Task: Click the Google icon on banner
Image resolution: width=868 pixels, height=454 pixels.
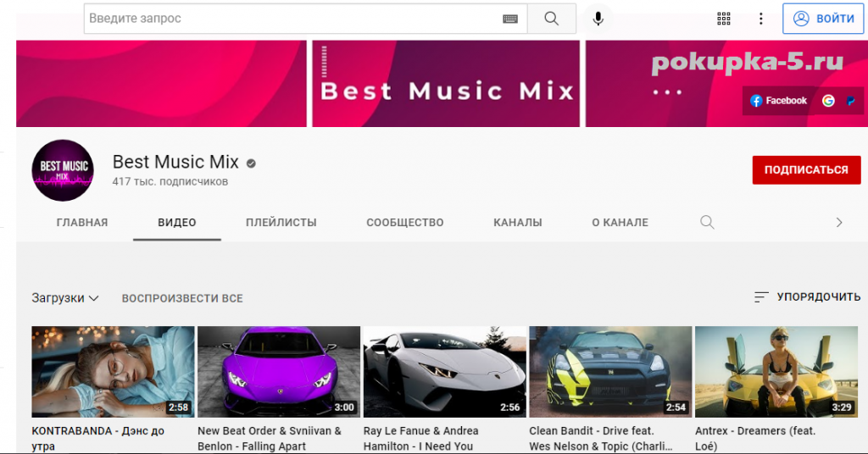Action: (828, 101)
